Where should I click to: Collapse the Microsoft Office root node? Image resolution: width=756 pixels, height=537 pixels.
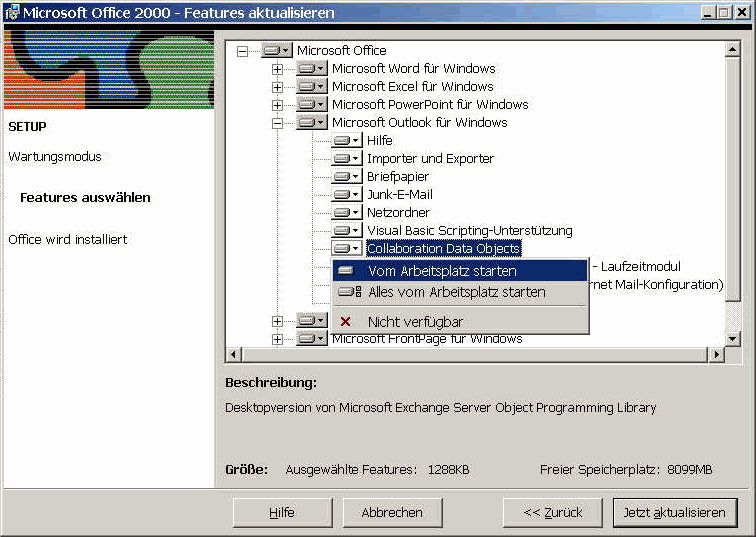pos(242,51)
